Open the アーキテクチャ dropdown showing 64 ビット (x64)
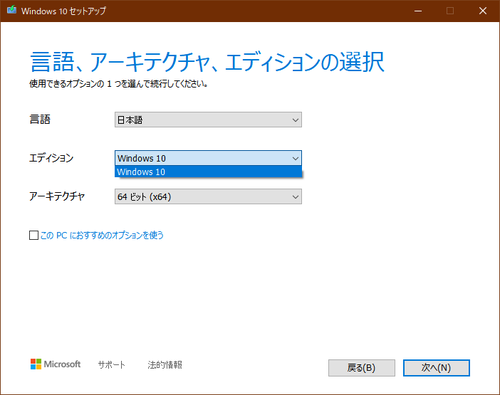Screen dimensions: 500x395 208,197
